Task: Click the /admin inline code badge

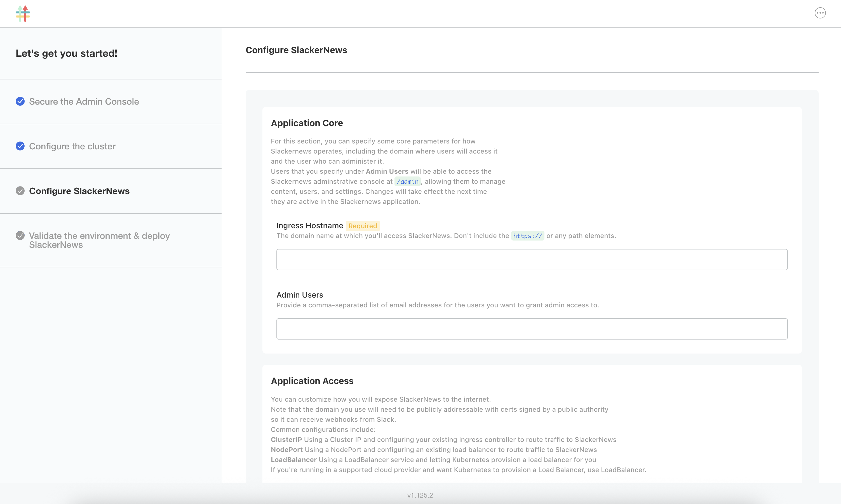Action: tap(408, 181)
